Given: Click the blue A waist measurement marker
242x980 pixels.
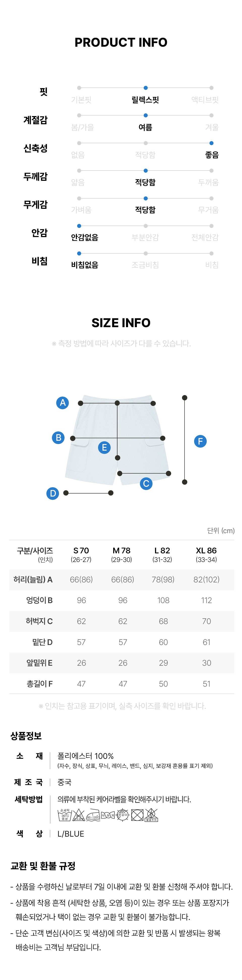Looking at the screenshot, I should tap(63, 402).
